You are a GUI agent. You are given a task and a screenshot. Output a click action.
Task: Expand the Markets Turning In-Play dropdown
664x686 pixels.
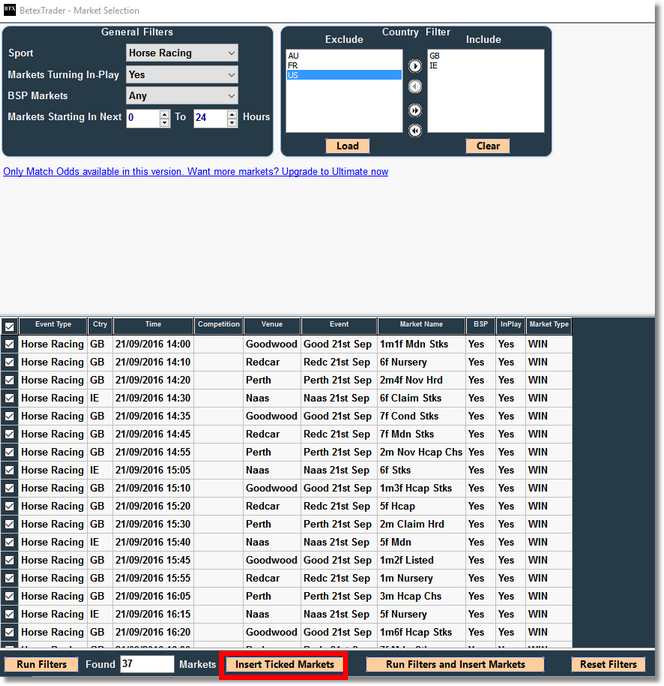(182, 75)
